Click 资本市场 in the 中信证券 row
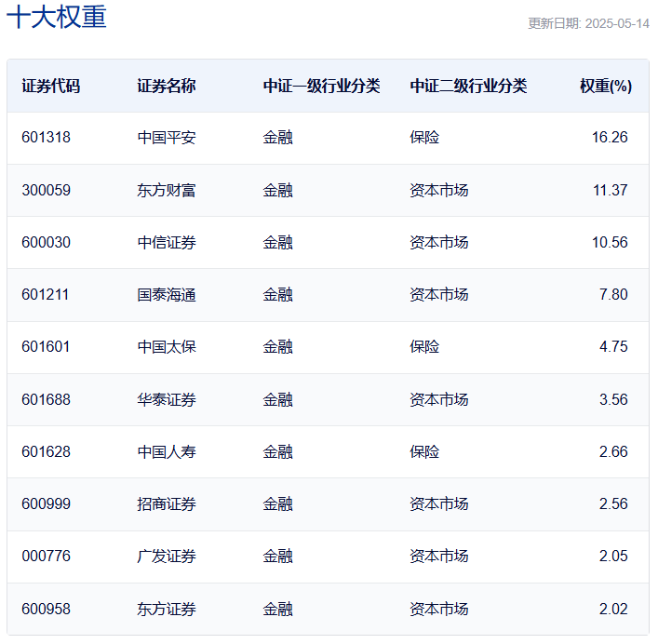658x644 pixels. (439, 243)
